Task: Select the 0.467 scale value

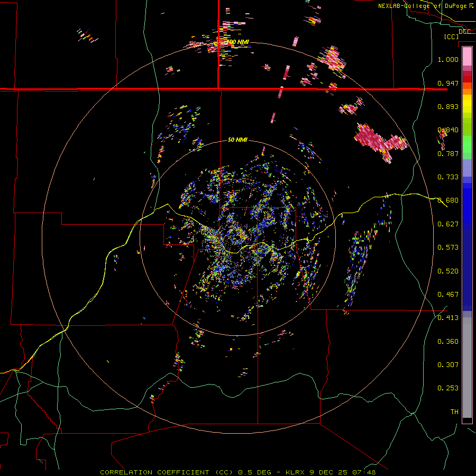Action: [x=448, y=295]
